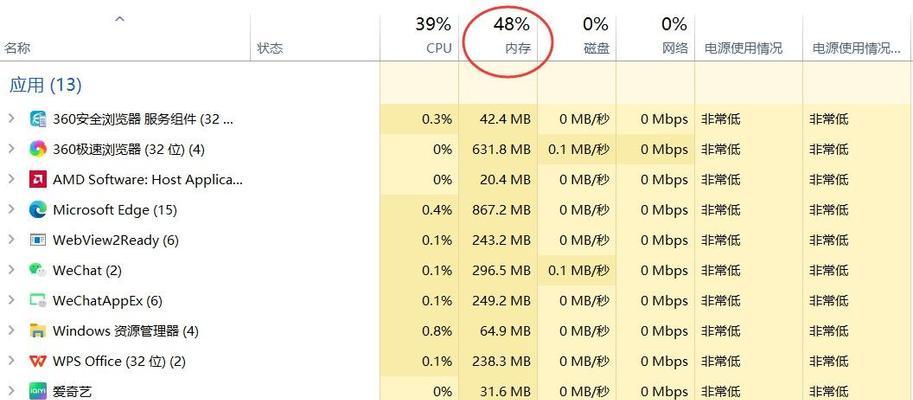
Task: Sort by the 网络 column header
Action: 675,47
